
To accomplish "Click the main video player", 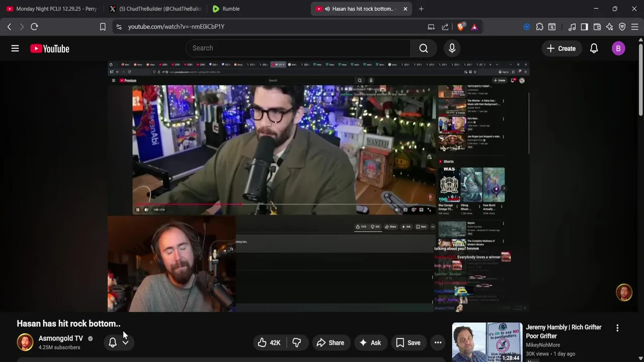I will (x=318, y=187).
